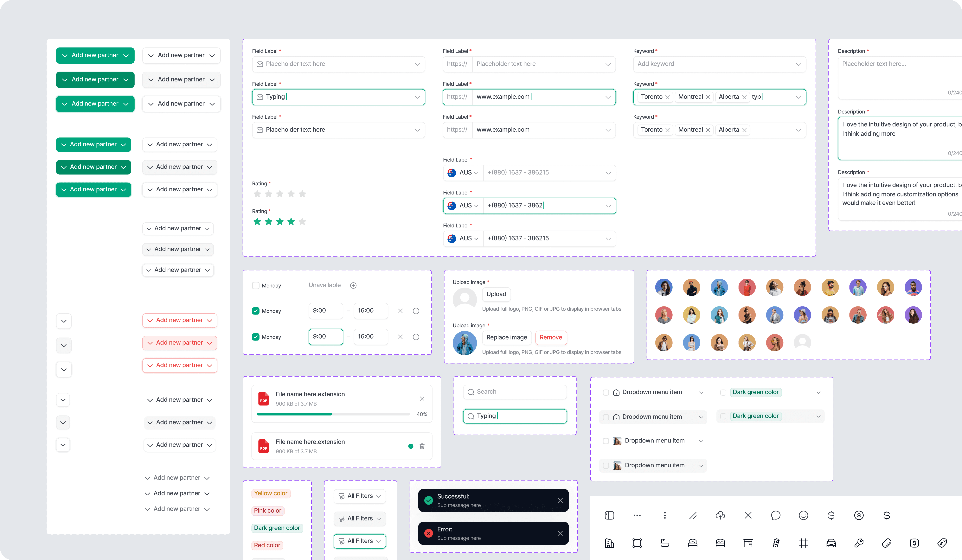Click the ruler icon
This screenshot has width=962, height=560.
click(886, 543)
